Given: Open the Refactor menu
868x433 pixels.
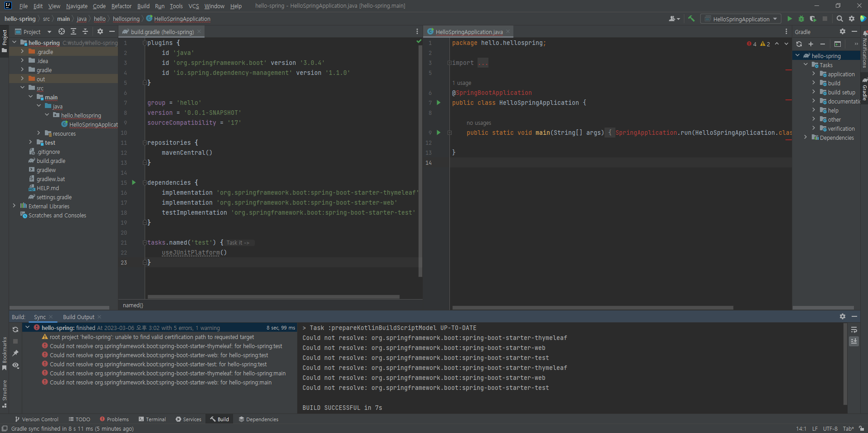Looking at the screenshot, I should 121,6.
